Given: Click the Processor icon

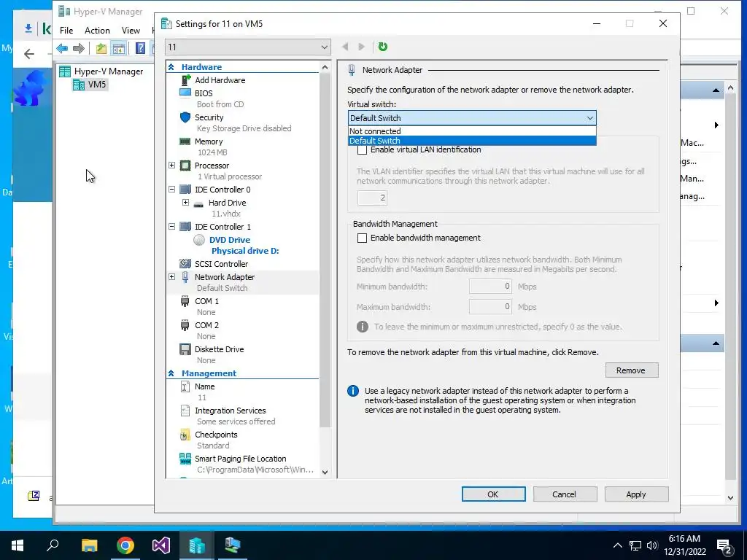Looking at the screenshot, I should pyautogui.click(x=185, y=166).
